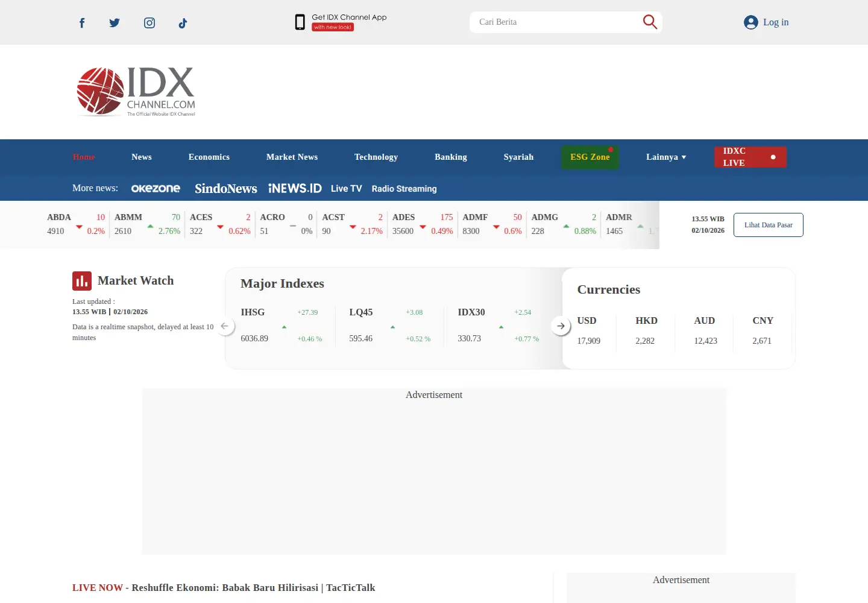Select the ADMF ticker item

492,224
